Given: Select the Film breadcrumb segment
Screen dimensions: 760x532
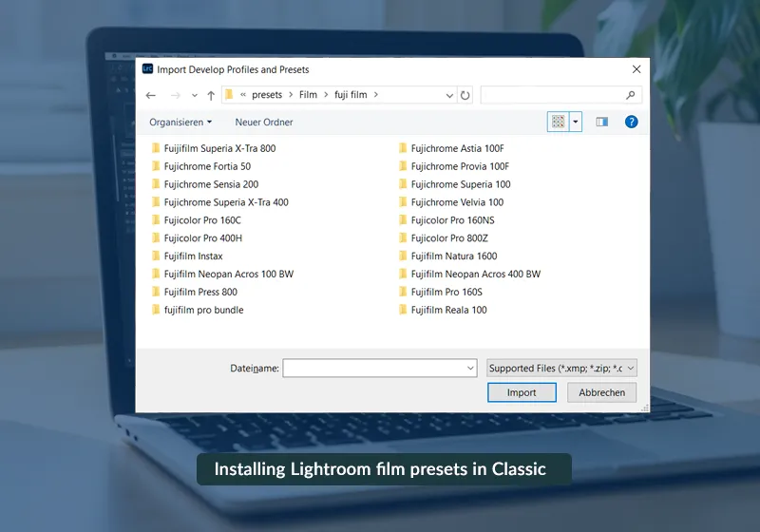Looking at the screenshot, I should click(x=308, y=94).
